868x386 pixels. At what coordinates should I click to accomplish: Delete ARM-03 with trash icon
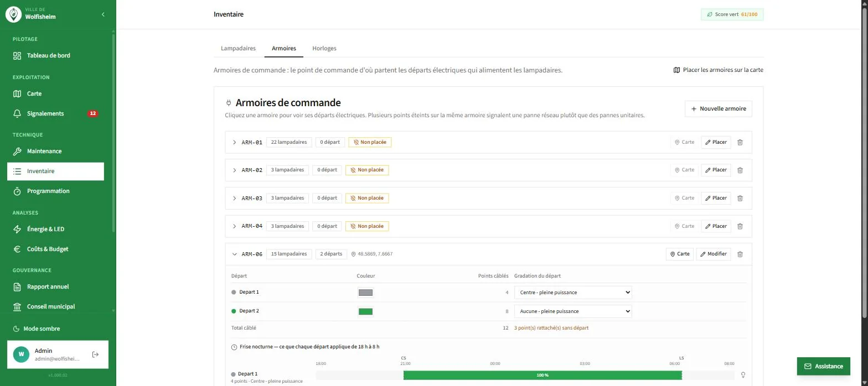tap(740, 198)
